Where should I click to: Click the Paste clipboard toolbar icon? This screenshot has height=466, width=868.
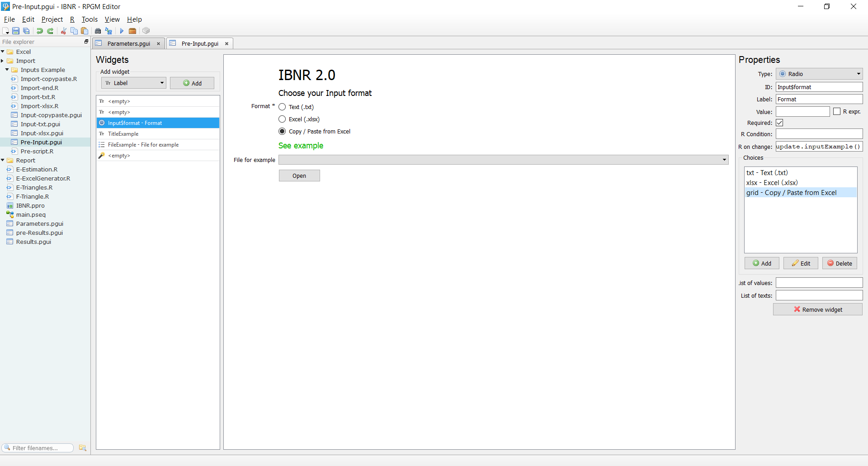tap(85, 31)
